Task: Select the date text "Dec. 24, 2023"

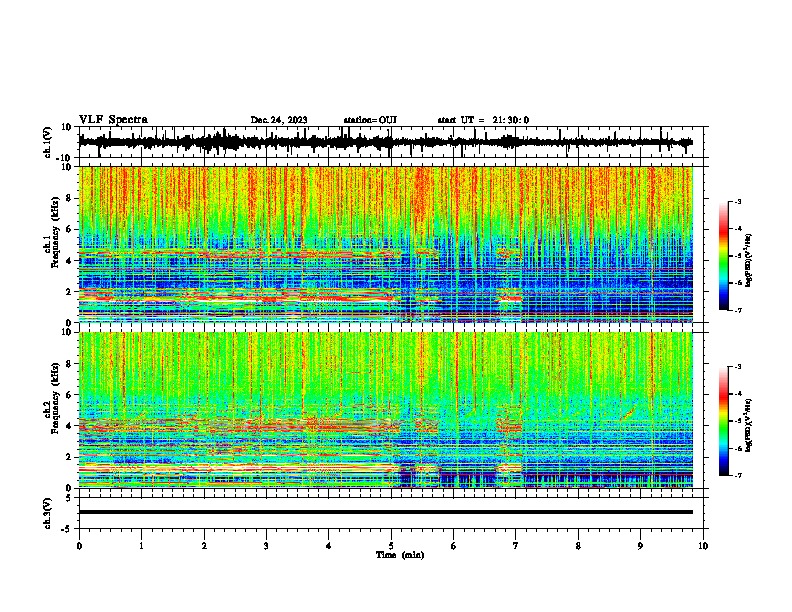Action: point(279,120)
